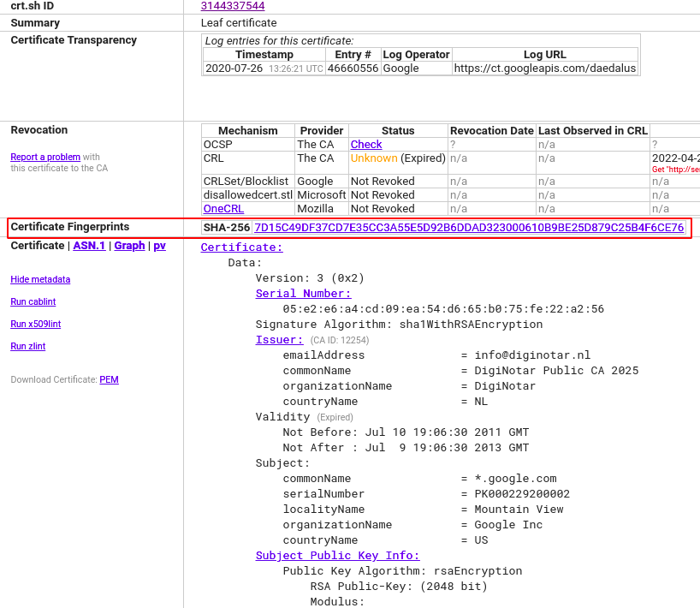Report a problem with this certificate

pyautogui.click(x=45, y=158)
